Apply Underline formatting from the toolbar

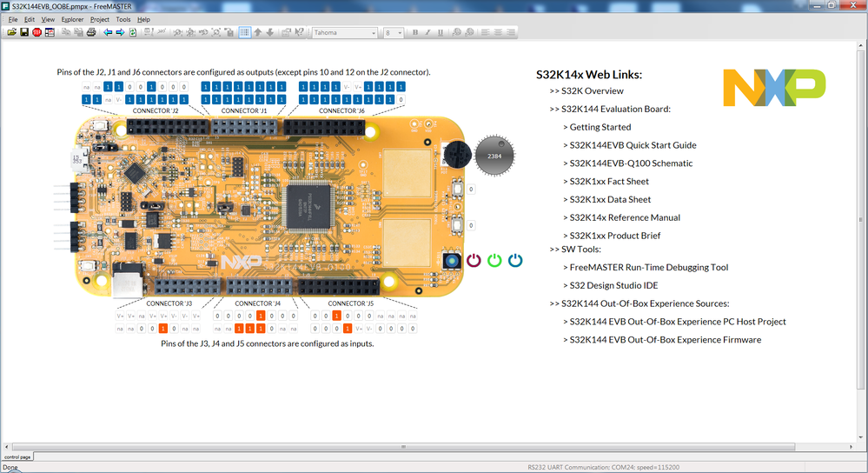tap(441, 32)
